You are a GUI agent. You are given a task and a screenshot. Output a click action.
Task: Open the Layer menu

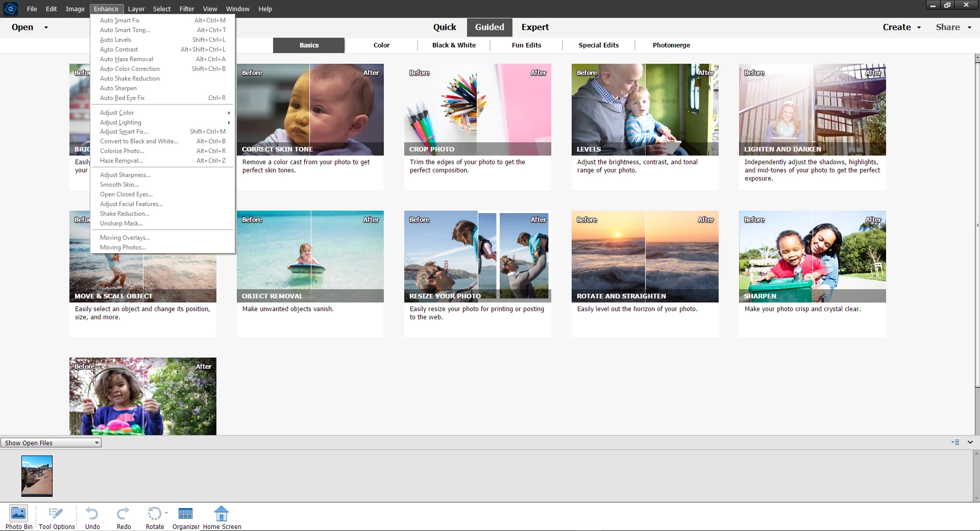[136, 9]
